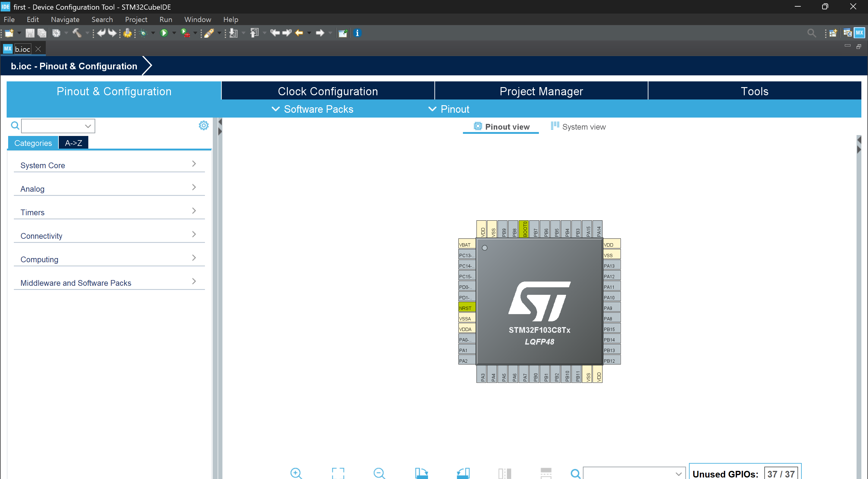Screen dimensions: 868x479
Task: Open the pin search combo box at bottom
Action: 634,473
